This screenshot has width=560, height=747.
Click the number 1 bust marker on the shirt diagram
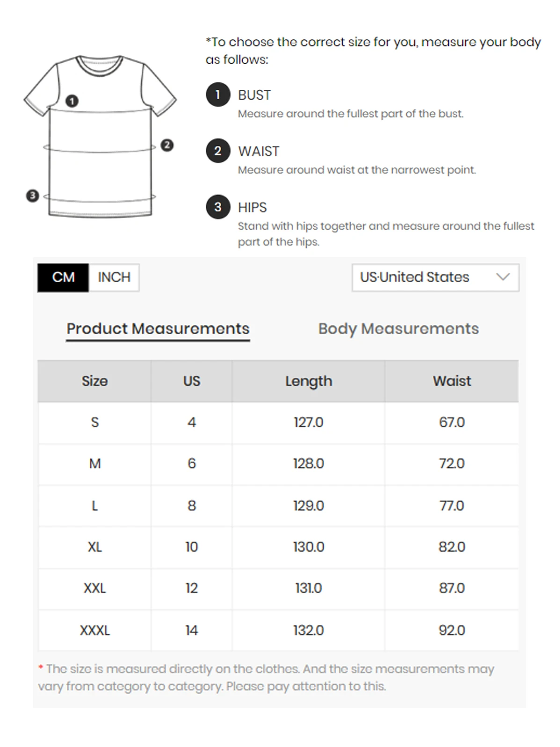pyautogui.click(x=72, y=101)
